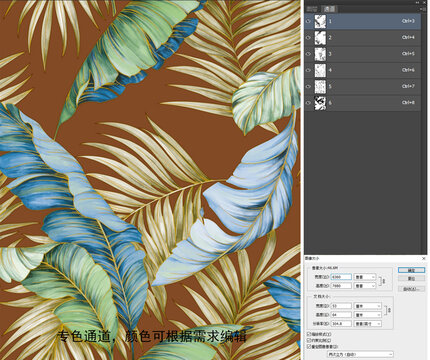This screenshot has width=430, height=360.
Task: Select the channel row labeled Ctrl+6
Action: tap(362, 70)
